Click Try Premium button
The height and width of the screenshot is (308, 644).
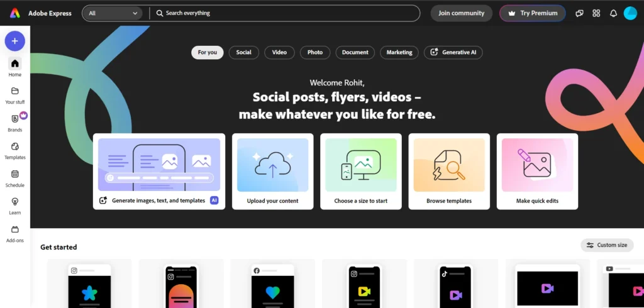coord(533,13)
